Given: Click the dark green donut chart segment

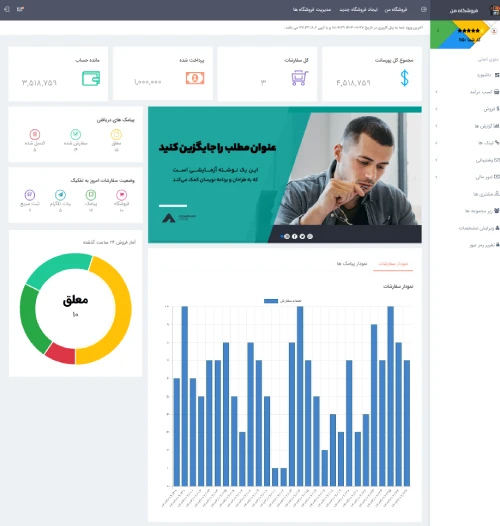Looking at the screenshot, I should coord(30,319).
